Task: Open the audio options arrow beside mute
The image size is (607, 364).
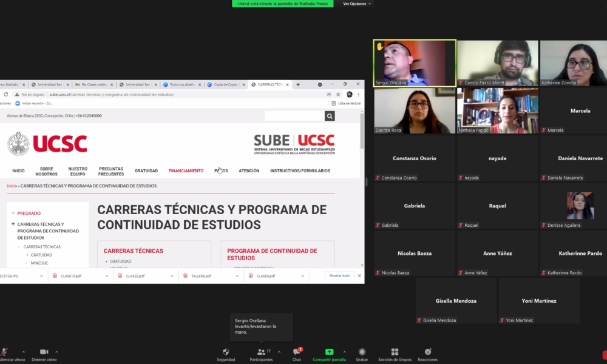Action: click(24, 352)
